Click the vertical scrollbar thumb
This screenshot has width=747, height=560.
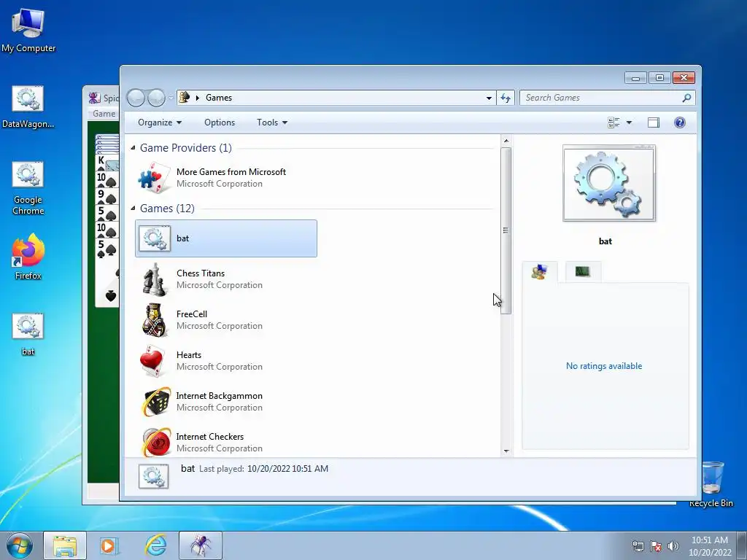click(x=506, y=230)
